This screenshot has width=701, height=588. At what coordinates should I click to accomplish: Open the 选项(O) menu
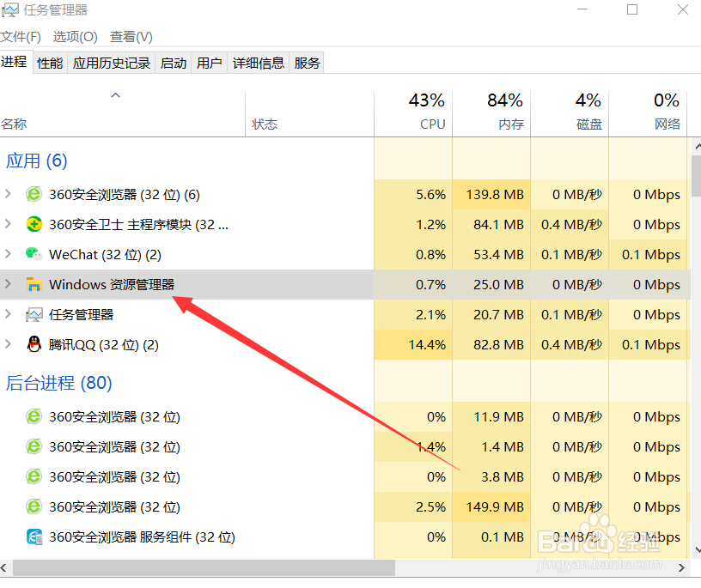coord(75,37)
